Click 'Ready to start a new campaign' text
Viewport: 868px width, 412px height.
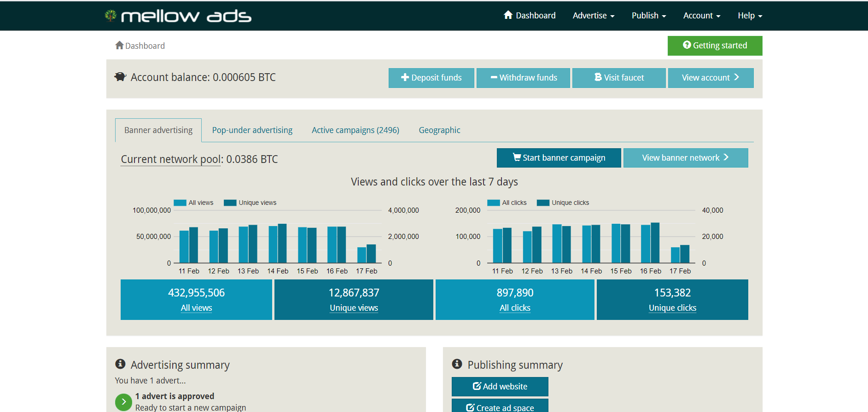click(x=191, y=407)
